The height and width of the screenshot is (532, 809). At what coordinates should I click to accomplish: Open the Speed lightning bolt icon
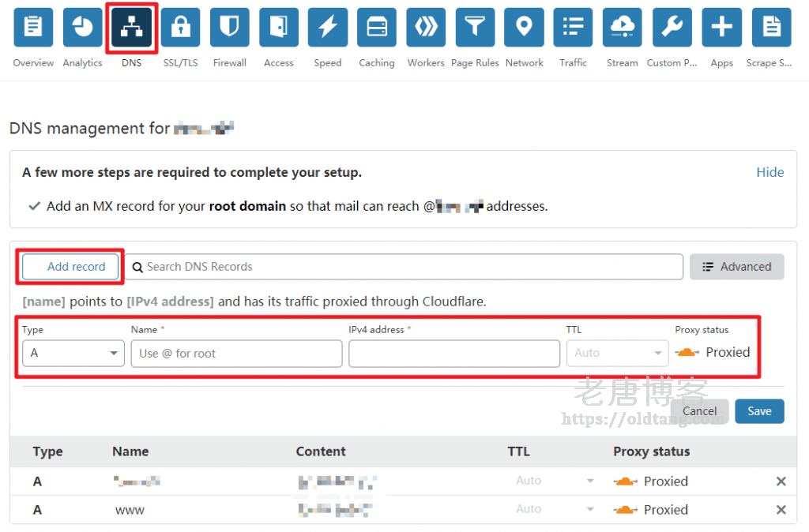pyautogui.click(x=328, y=28)
